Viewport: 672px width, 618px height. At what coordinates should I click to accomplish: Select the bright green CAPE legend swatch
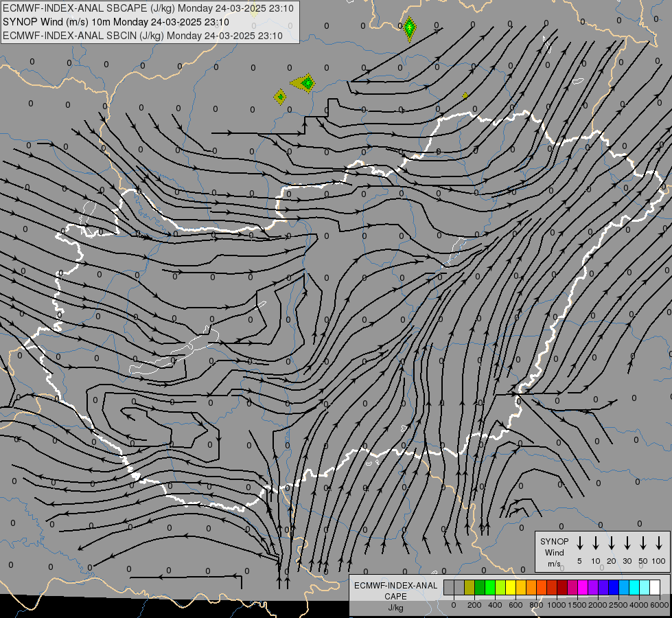[x=490, y=587]
